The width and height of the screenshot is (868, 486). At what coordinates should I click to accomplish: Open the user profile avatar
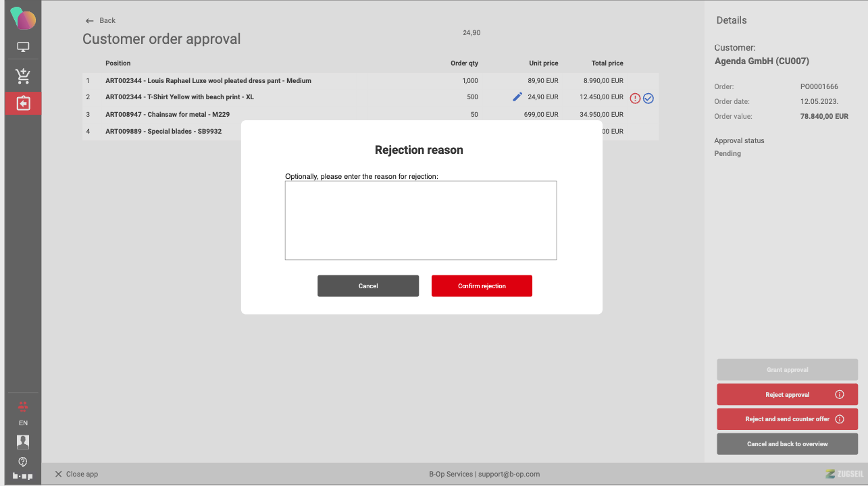pyautogui.click(x=23, y=442)
